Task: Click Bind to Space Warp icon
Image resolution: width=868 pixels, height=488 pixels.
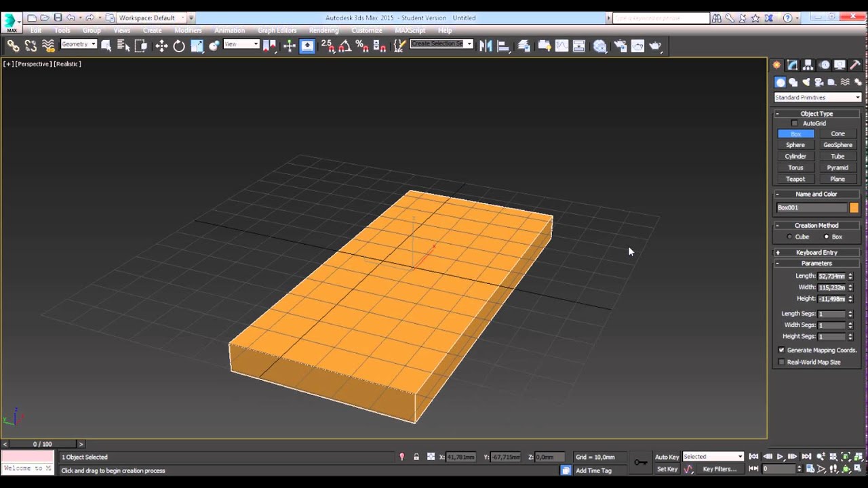Action: (x=48, y=45)
